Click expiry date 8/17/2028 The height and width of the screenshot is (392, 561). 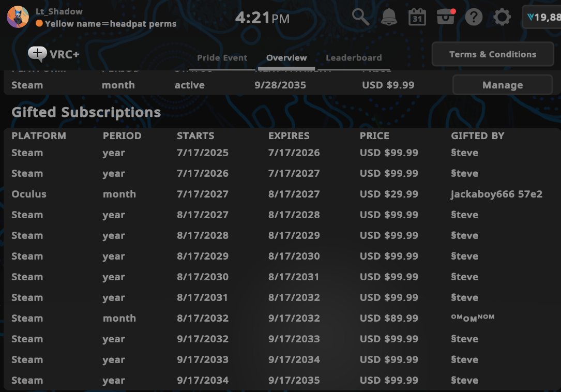(294, 215)
